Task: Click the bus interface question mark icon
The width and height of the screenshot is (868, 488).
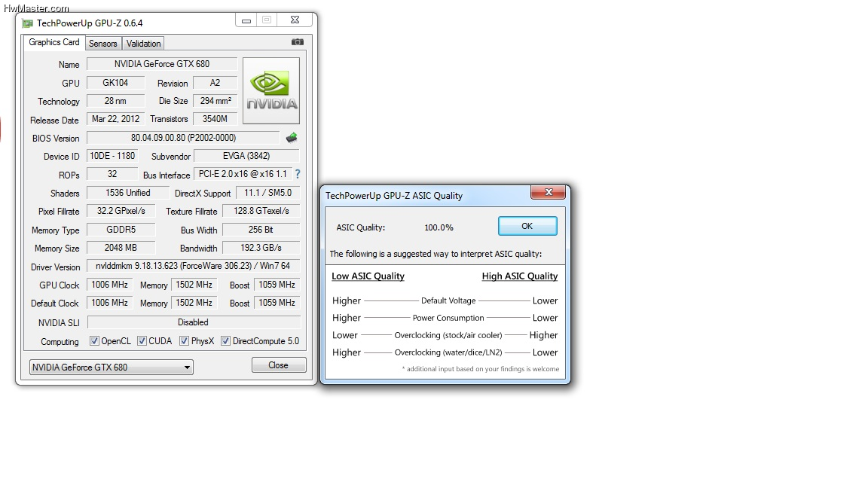Action: (298, 174)
